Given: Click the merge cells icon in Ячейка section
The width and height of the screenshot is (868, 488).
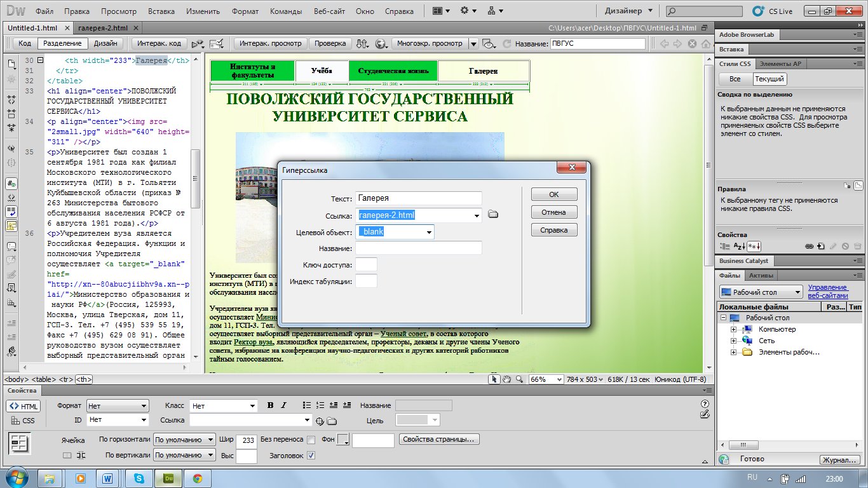Looking at the screenshot, I should click(x=67, y=455).
